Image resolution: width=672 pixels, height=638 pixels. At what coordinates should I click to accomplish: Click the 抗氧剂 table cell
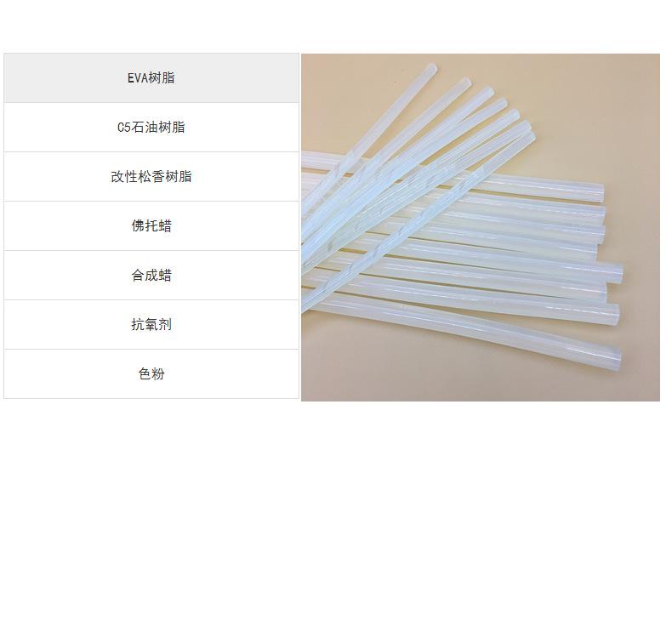pos(151,324)
